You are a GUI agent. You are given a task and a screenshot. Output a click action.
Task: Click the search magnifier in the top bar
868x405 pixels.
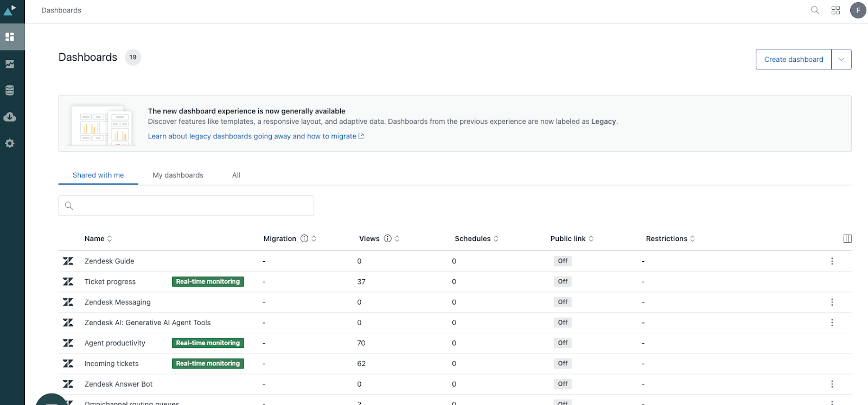point(815,10)
